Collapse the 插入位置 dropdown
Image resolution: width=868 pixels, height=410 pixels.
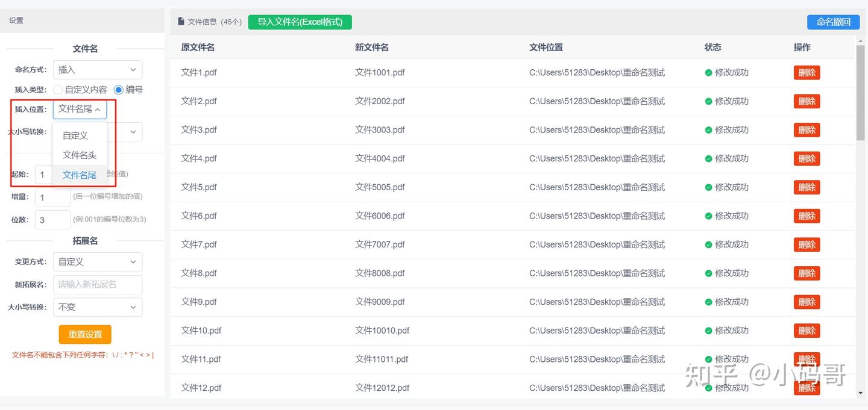click(x=80, y=109)
